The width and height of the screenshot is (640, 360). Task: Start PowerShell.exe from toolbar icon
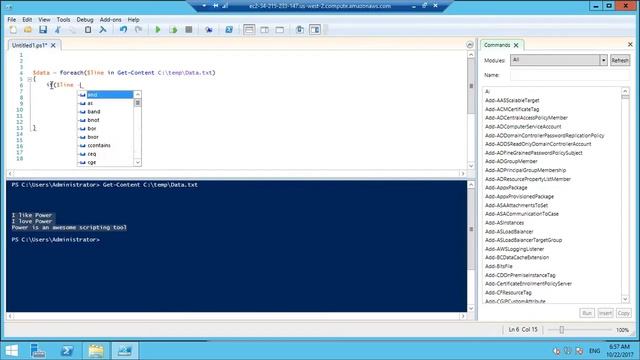click(x=229, y=29)
